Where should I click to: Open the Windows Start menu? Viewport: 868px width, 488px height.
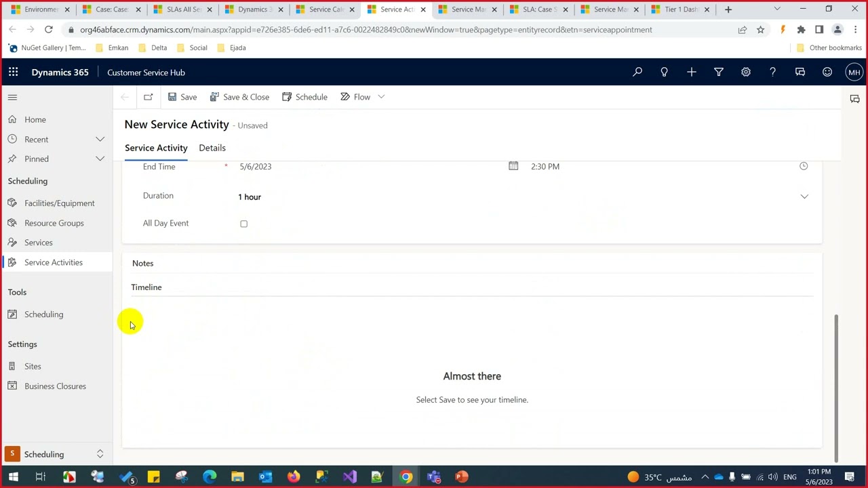point(13,476)
